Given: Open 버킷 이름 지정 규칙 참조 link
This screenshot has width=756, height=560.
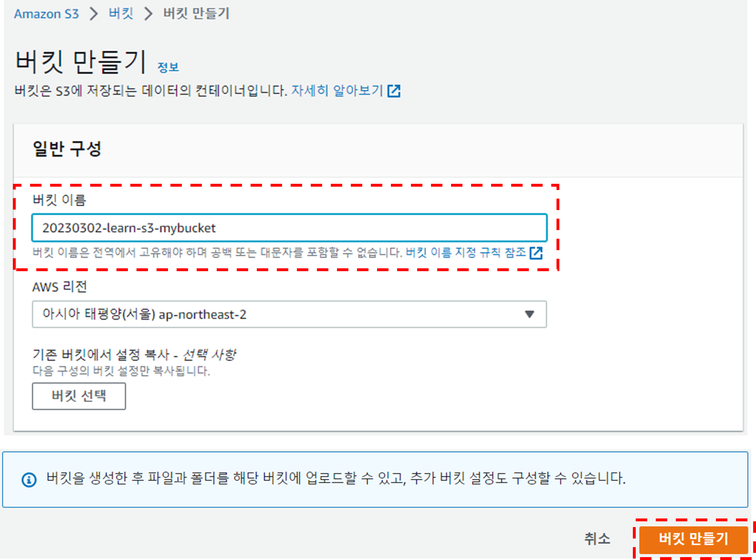Looking at the screenshot, I should pyautogui.click(x=466, y=252).
